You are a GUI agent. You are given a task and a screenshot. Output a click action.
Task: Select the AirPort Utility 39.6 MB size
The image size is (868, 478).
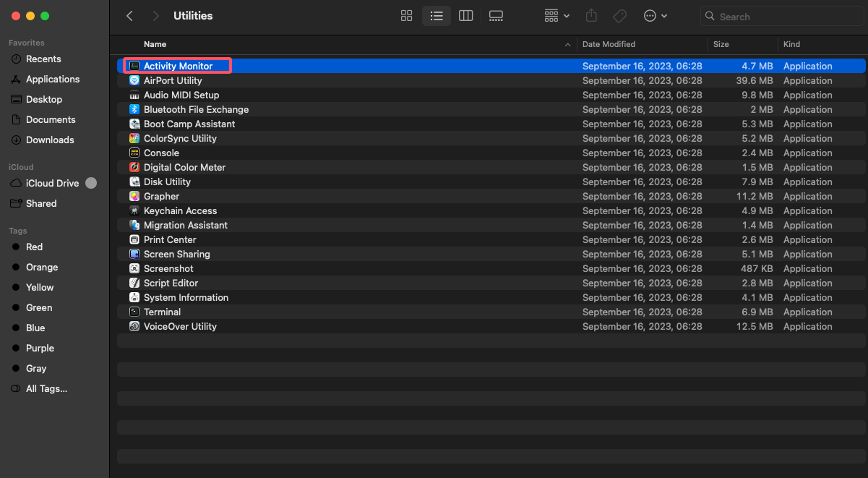click(x=755, y=80)
